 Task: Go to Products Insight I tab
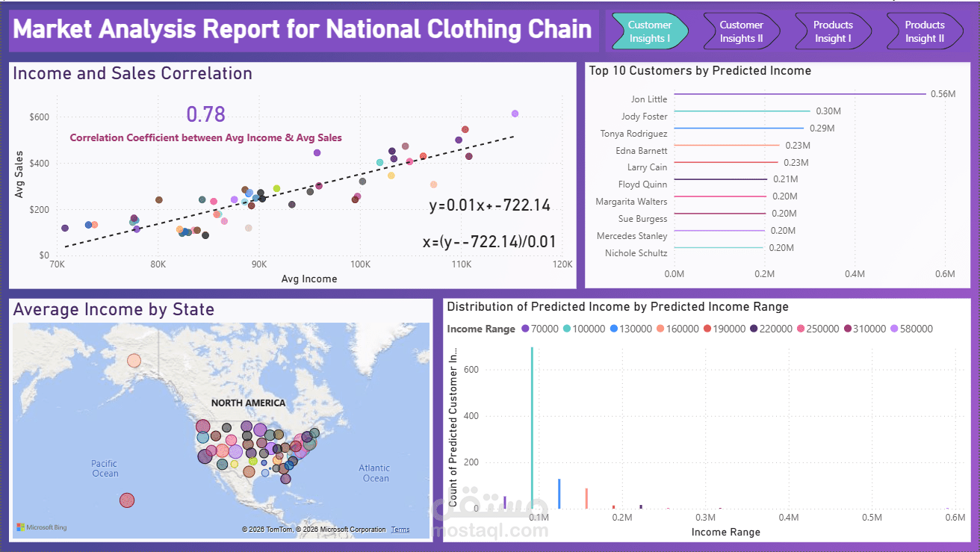[833, 31]
